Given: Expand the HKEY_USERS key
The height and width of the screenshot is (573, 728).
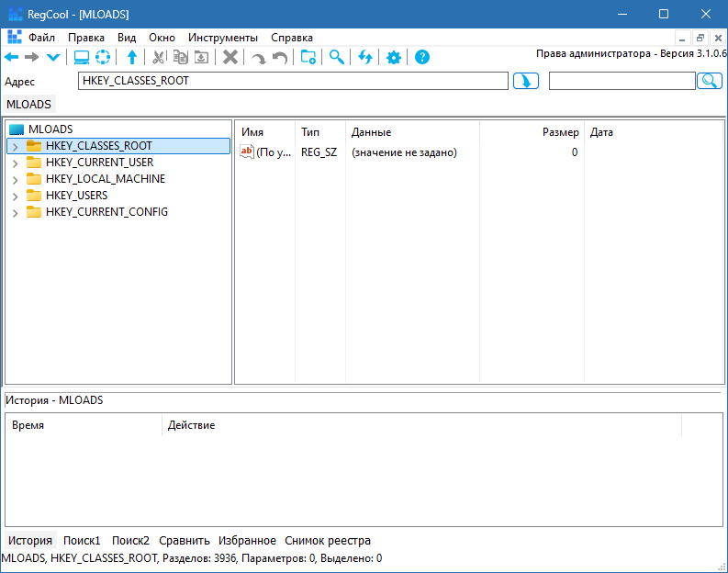Looking at the screenshot, I should click(x=16, y=197).
